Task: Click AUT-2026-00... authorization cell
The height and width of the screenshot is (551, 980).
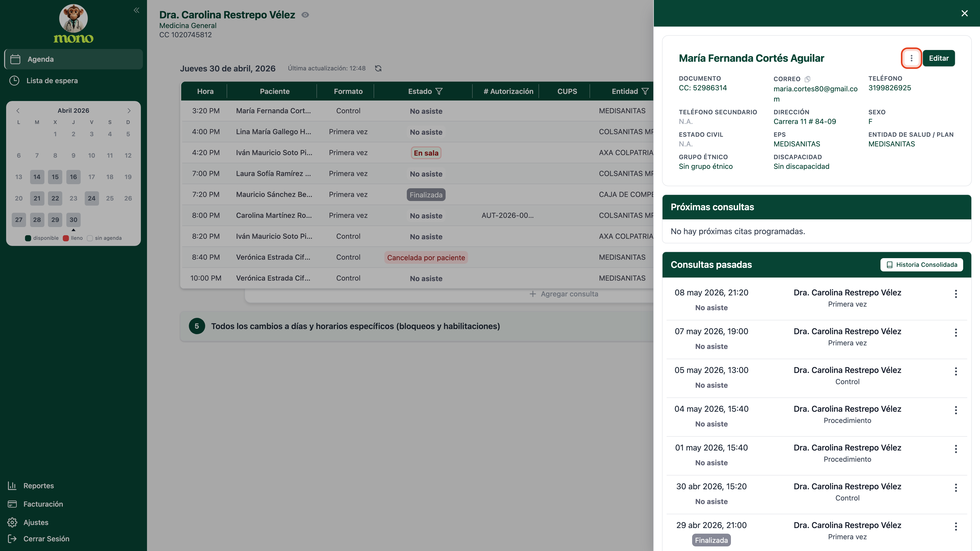Action: pos(508,215)
